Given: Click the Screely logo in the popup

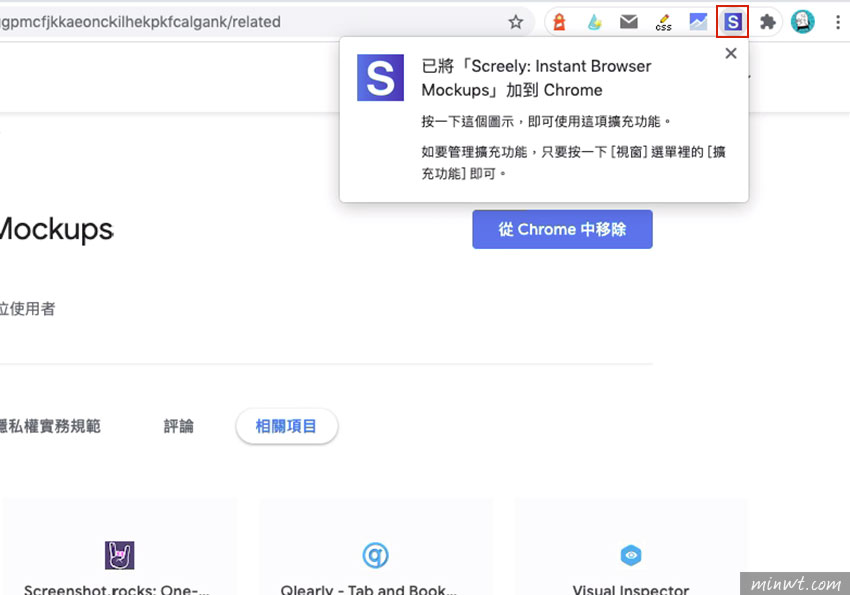Looking at the screenshot, I should pyautogui.click(x=380, y=77).
